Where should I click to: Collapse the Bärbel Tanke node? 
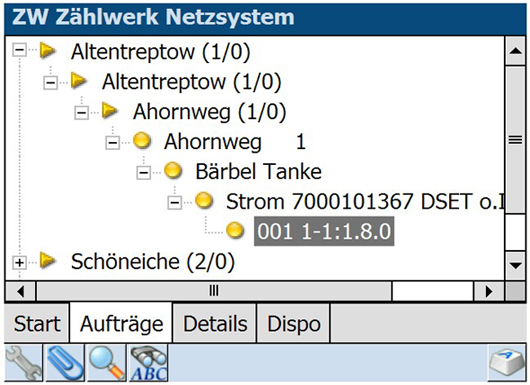(143, 173)
